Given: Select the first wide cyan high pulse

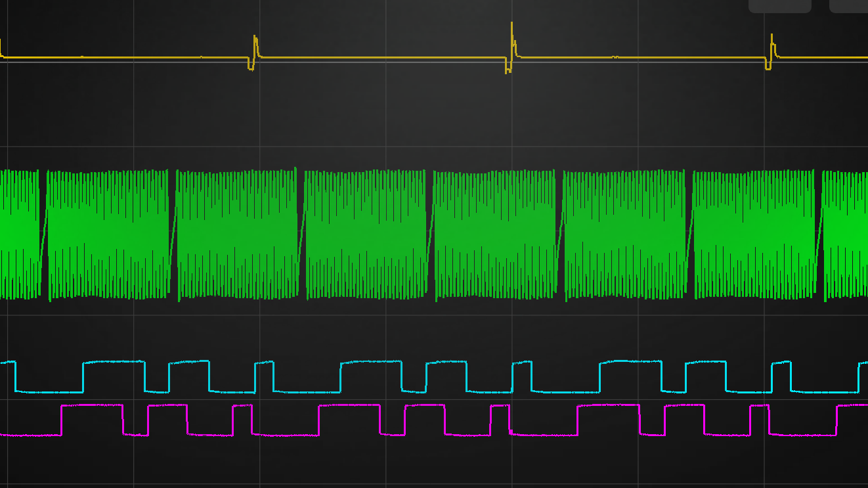Looking at the screenshot, I should [x=114, y=362].
